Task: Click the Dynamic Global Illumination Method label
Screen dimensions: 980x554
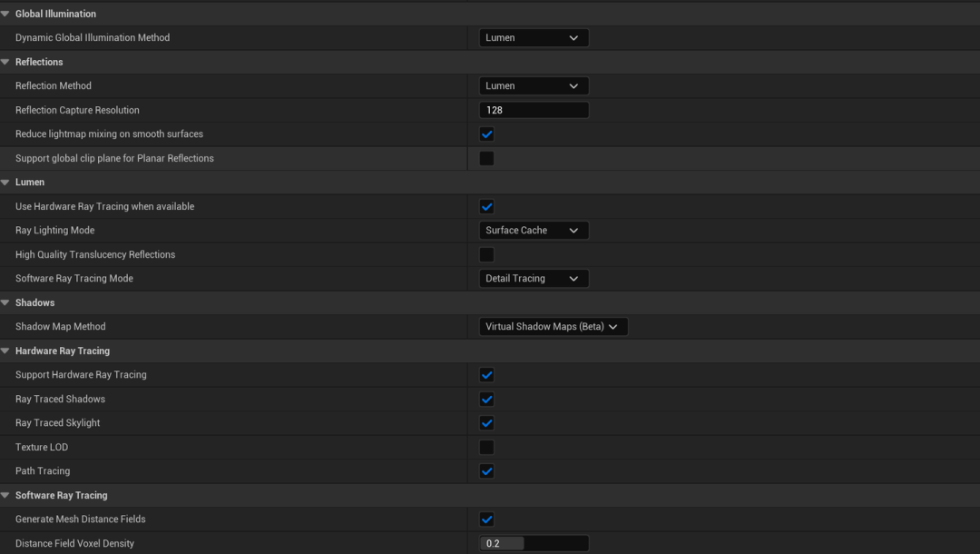Action: (x=93, y=37)
